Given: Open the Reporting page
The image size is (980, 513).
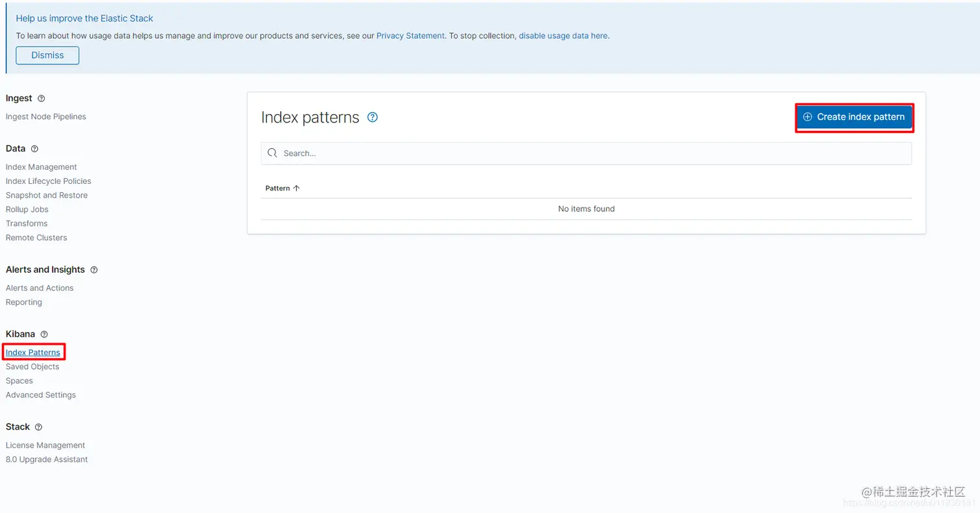Looking at the screenshot, I should (24, 302).
